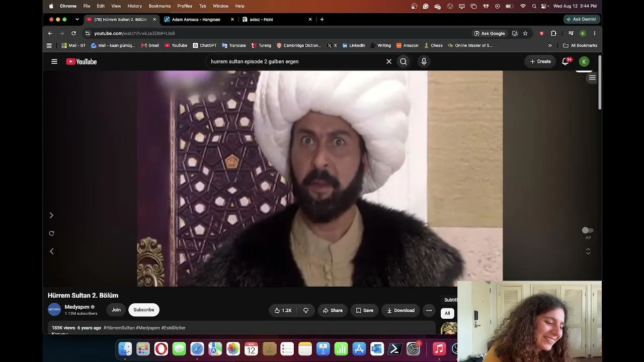Image resolution: width=644 pixels, height=362 pixels.
Task: Click Ask Google in the address bar
Action: [x=490, y=33]
